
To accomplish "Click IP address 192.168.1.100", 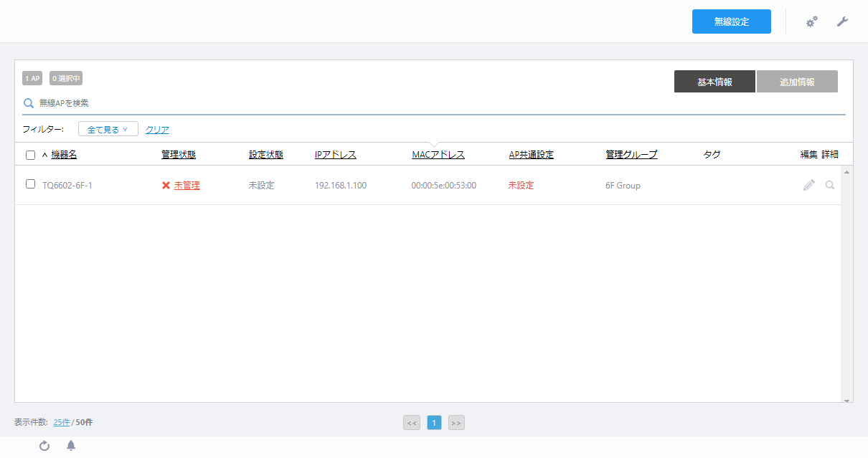I will [341, 186].
